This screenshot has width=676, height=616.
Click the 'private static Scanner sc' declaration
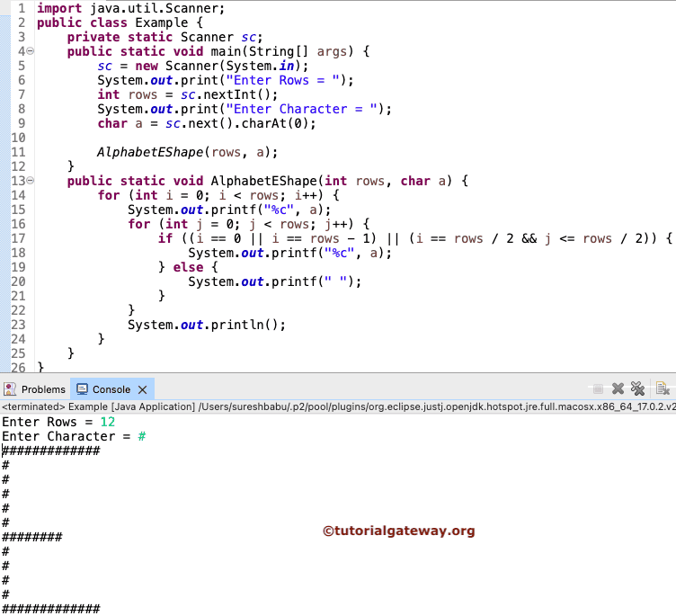(165, 37)
